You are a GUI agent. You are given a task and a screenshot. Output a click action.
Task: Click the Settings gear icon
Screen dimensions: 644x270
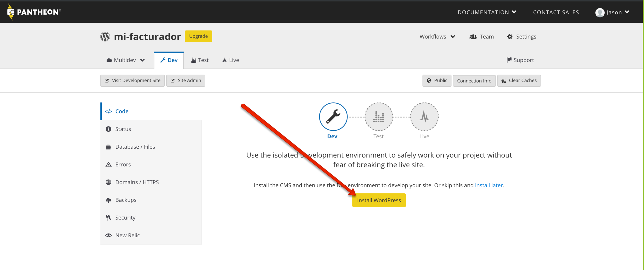point(510,37)
